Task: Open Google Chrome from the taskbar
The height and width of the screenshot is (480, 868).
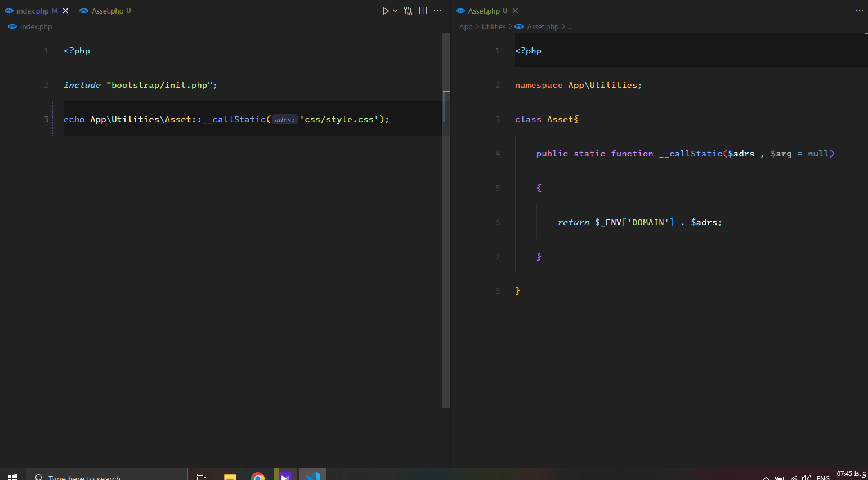Action: tap(258, 476)
